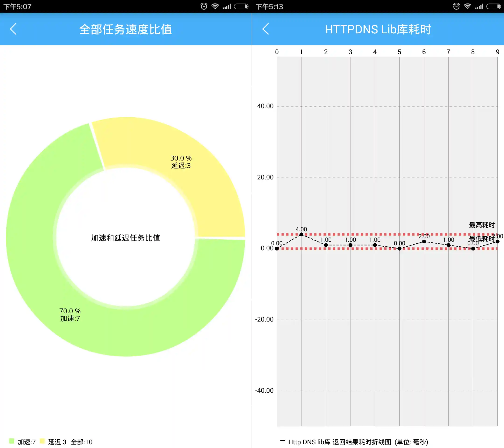
Task: Tap signal strength icon in right status bar
Action: 479,6
